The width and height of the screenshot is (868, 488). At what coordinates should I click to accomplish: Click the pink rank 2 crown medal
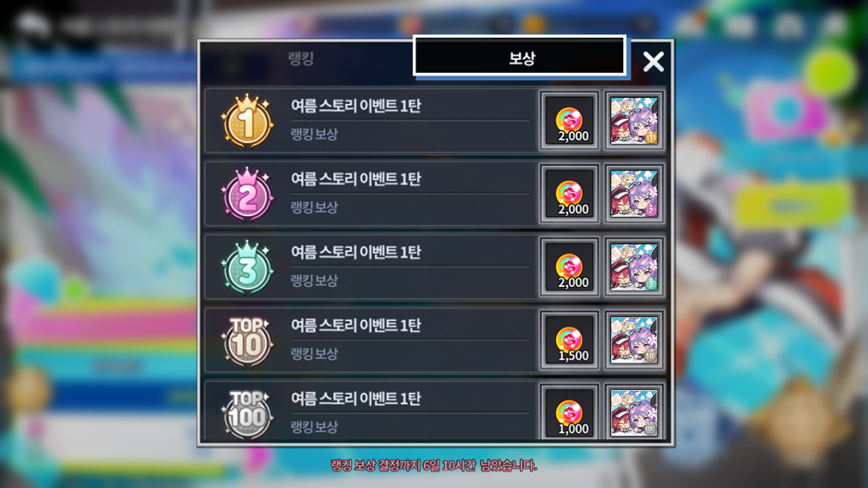tap(247, 194)
